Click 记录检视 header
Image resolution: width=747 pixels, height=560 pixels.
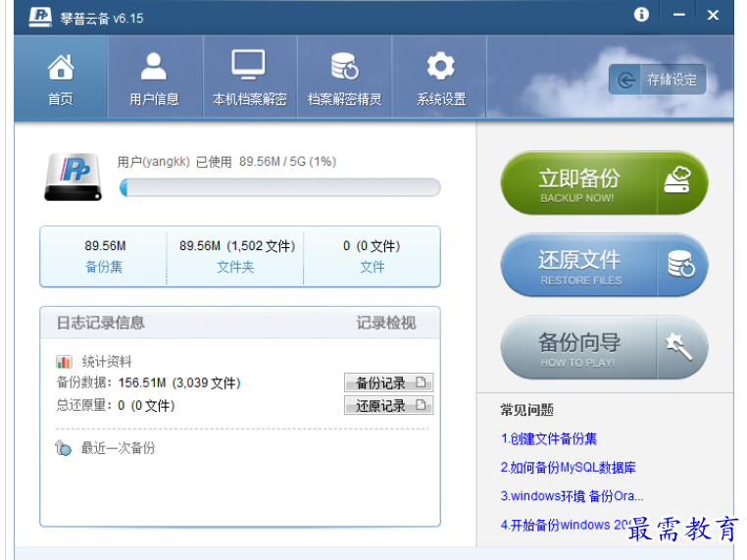tap(386, 323)
